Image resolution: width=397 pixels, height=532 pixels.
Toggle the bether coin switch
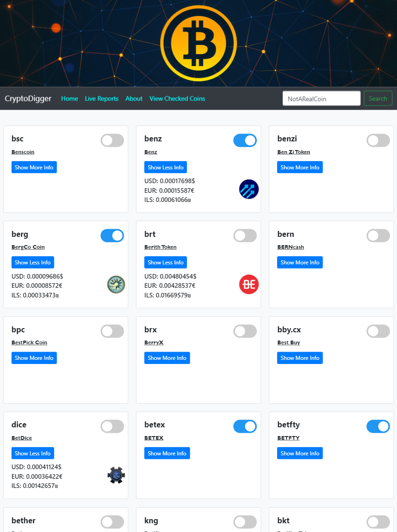tap(113, 522)
